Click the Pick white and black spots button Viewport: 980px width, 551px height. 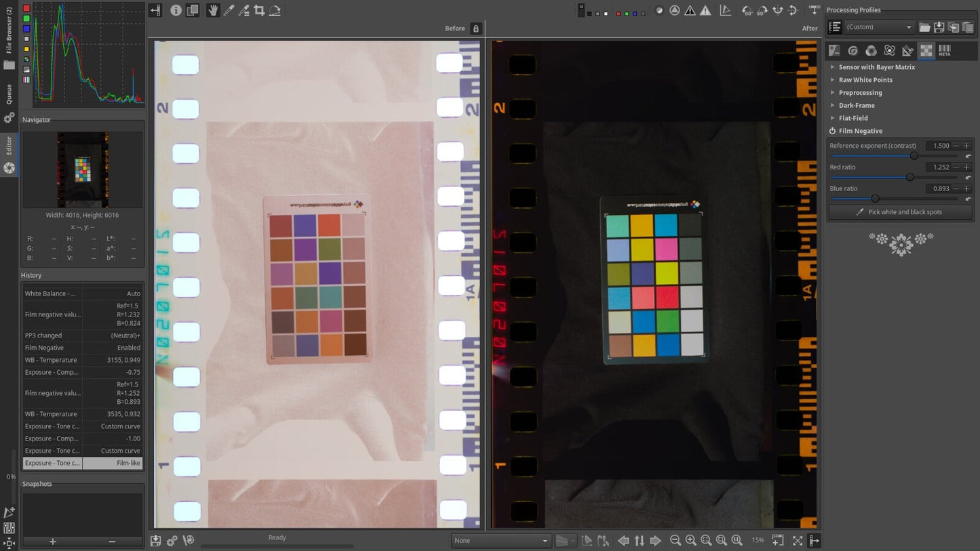click(x=900, y=211)
